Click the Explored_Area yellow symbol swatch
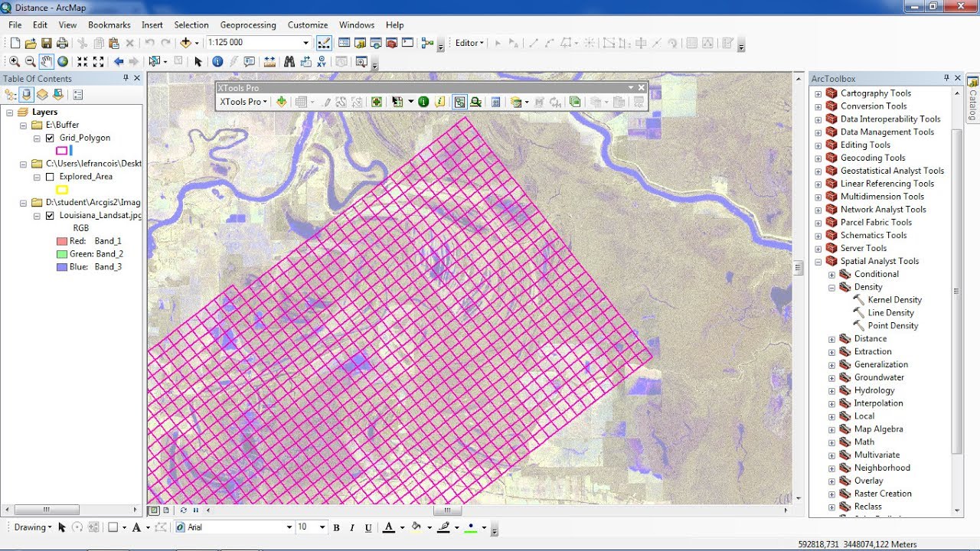980x551 pixels. (62, 190)
